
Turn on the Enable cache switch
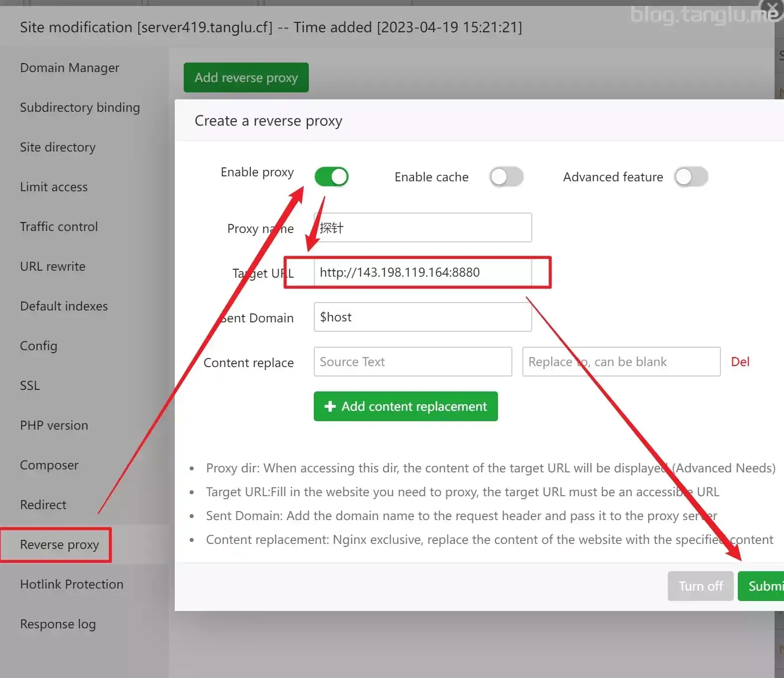point(506,177)
